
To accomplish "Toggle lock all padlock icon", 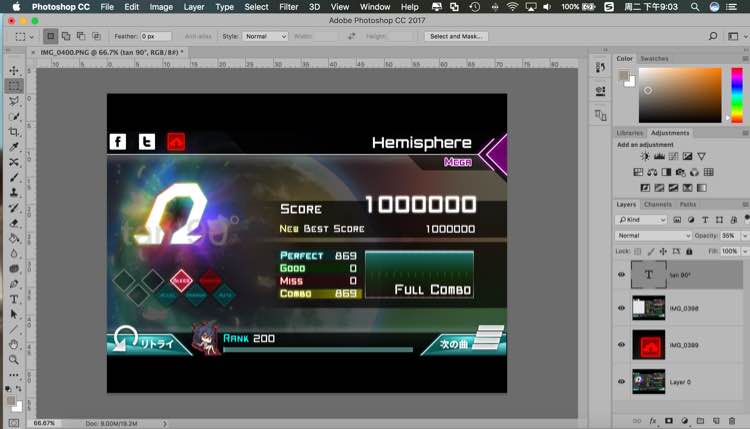I will (x=689, y=251).
